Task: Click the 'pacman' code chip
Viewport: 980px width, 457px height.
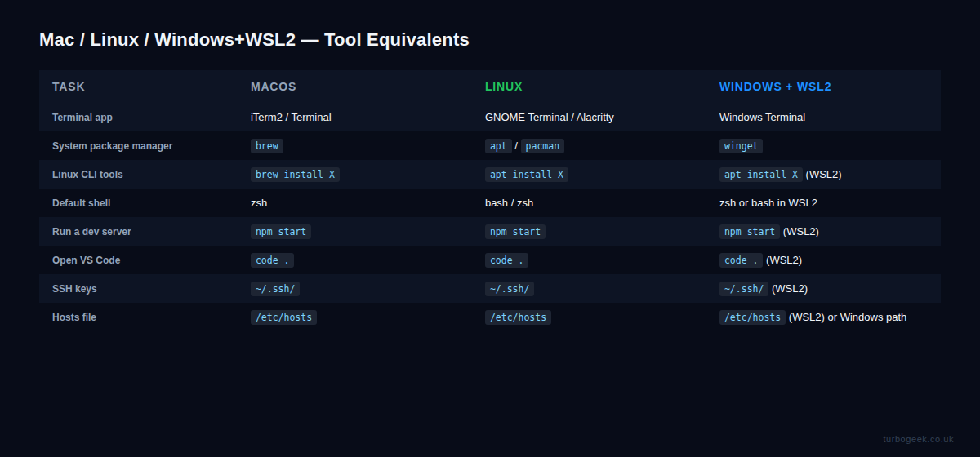Action: tap(542, 146)
